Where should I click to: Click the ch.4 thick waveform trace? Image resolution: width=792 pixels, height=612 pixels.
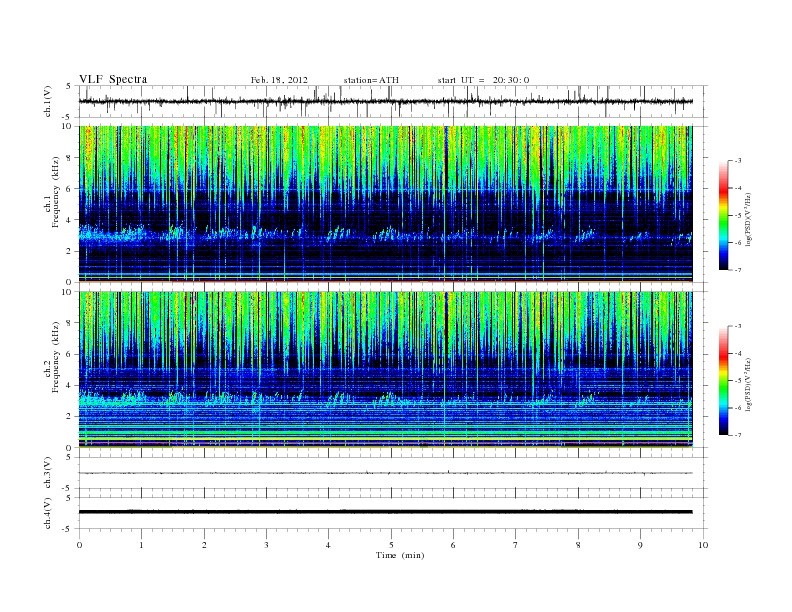pyautogui.click(x=386, y=512)
